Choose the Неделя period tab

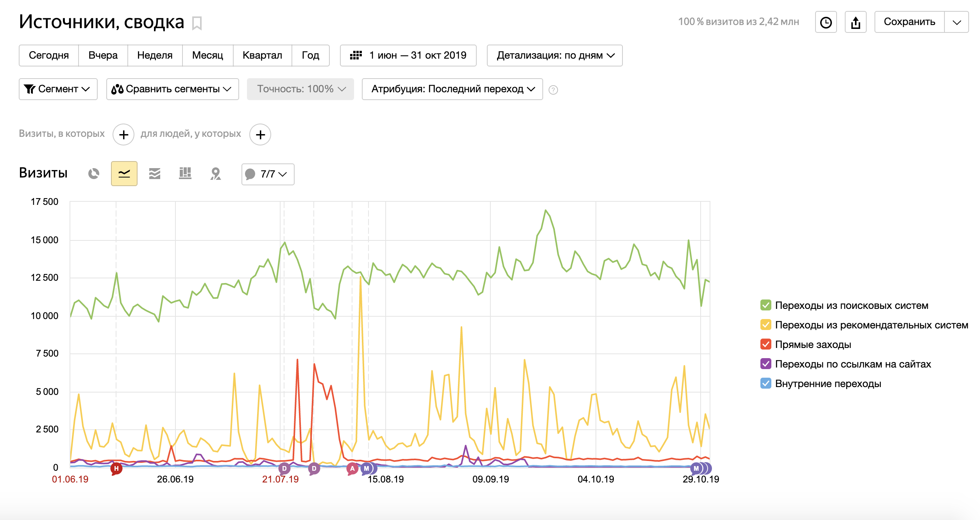pos(155,56)
